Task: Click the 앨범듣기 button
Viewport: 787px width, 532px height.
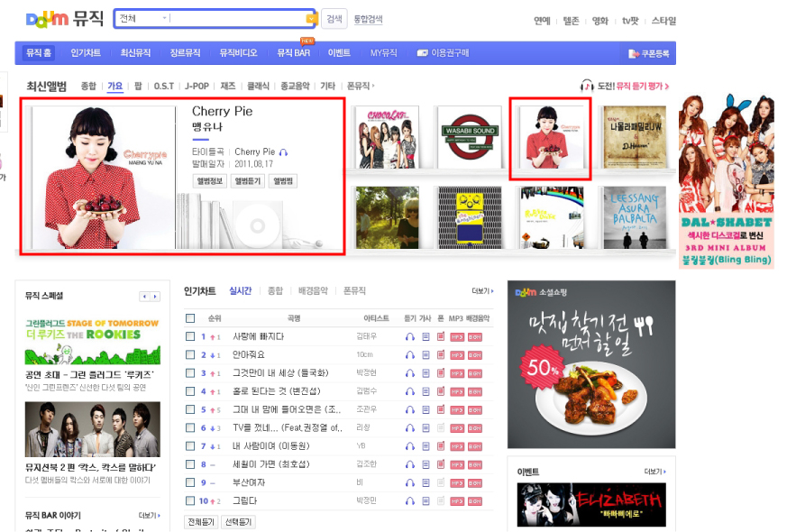Action: pos(247,181)
